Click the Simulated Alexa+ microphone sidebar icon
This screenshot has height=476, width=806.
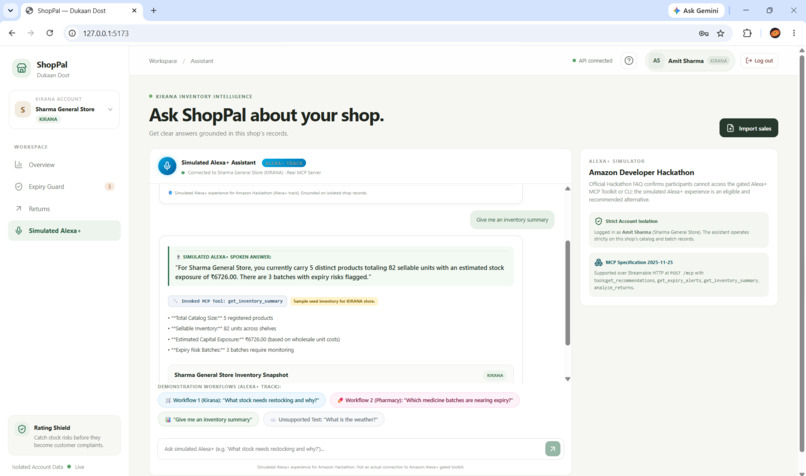click(19, 231)
